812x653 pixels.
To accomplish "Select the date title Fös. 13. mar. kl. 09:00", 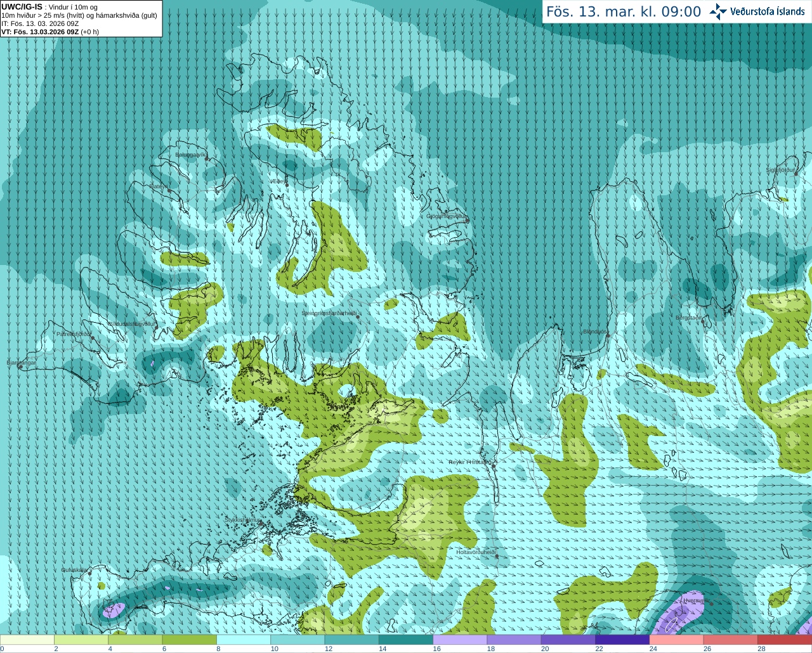I will (x=624, y=11).
